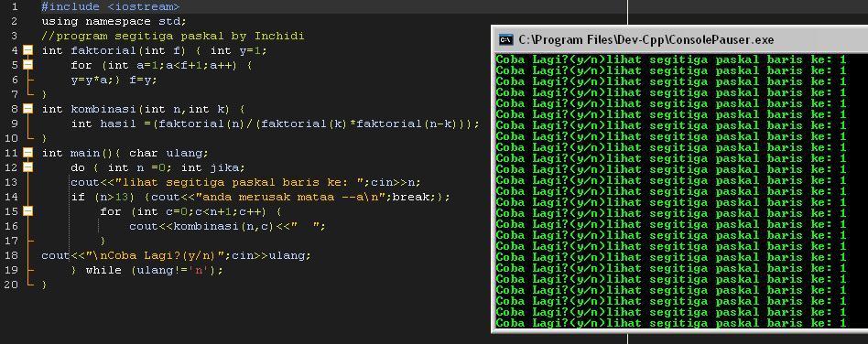Click the last console output line
Viewport: 868px width, 344px height.
pyautogui.click(x=671, y=323)
